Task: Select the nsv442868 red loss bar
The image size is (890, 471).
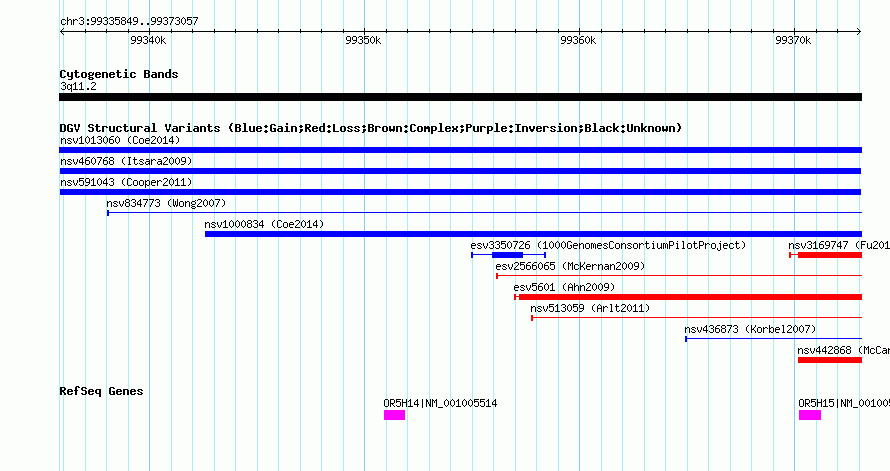Action: pyautogui.click(x=830, y=360)
